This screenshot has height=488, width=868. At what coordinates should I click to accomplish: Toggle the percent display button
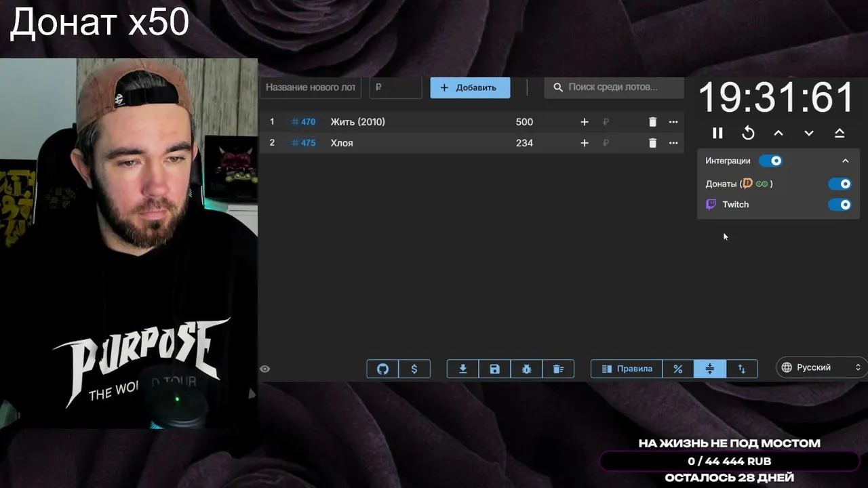[678, 369]
